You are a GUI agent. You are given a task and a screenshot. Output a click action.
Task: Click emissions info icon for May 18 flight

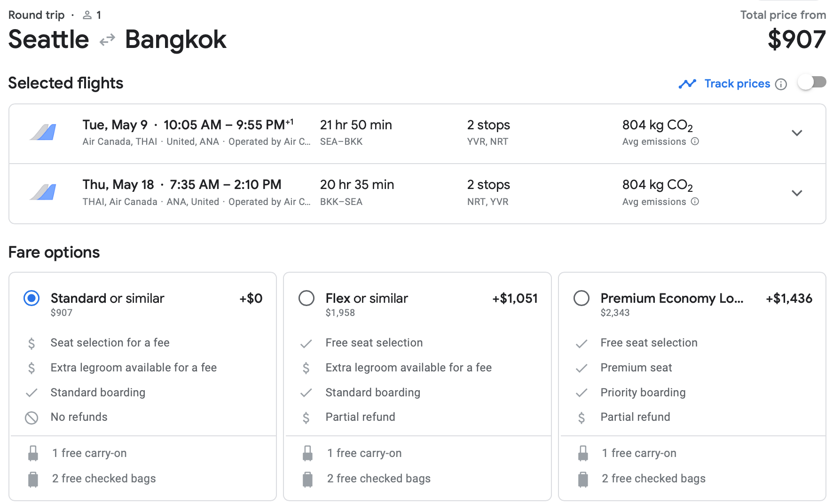coord(695,202)
